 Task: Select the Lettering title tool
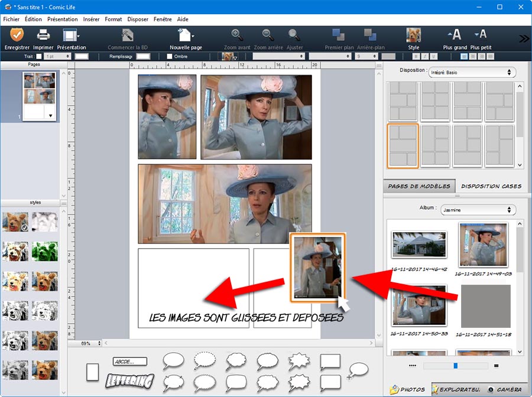129,380
